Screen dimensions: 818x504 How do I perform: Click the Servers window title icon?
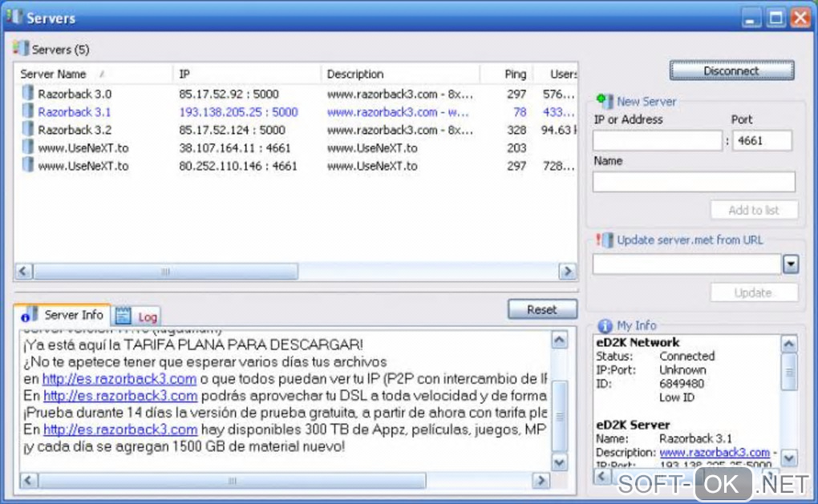14,17
